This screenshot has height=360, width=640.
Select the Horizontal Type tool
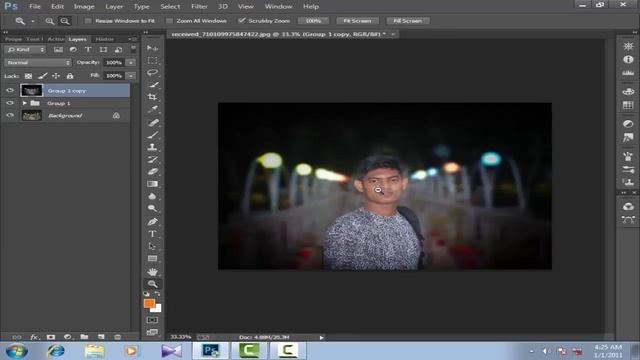[x=152, y=234]
